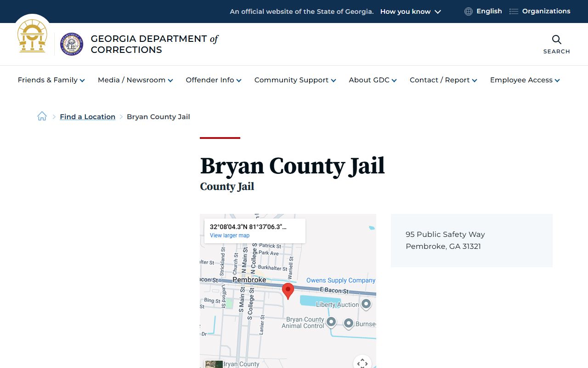Viewport: 588px width, 368px height.
Task: Click View larger map link
Action: point(230,236)
